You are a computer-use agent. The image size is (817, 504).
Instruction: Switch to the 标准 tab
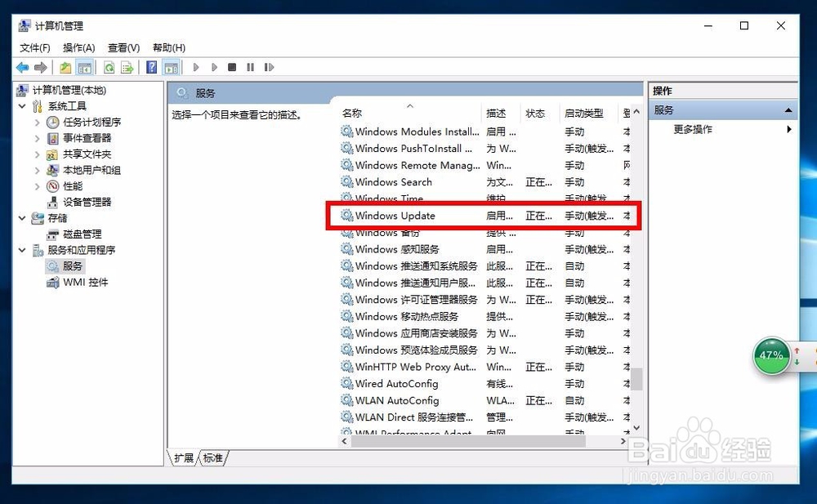[x=212, y=458]
